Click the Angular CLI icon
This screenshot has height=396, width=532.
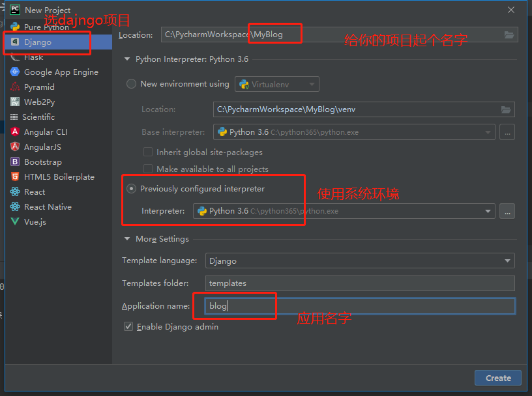(15, 132)
